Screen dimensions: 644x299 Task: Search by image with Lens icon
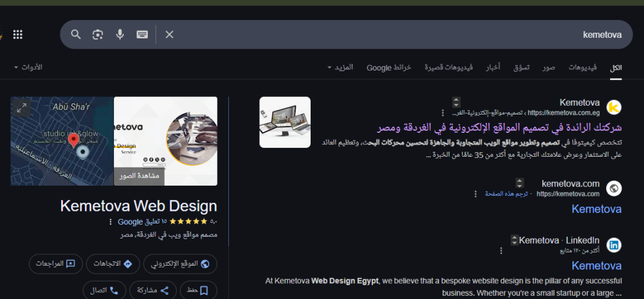pos(97,35)
